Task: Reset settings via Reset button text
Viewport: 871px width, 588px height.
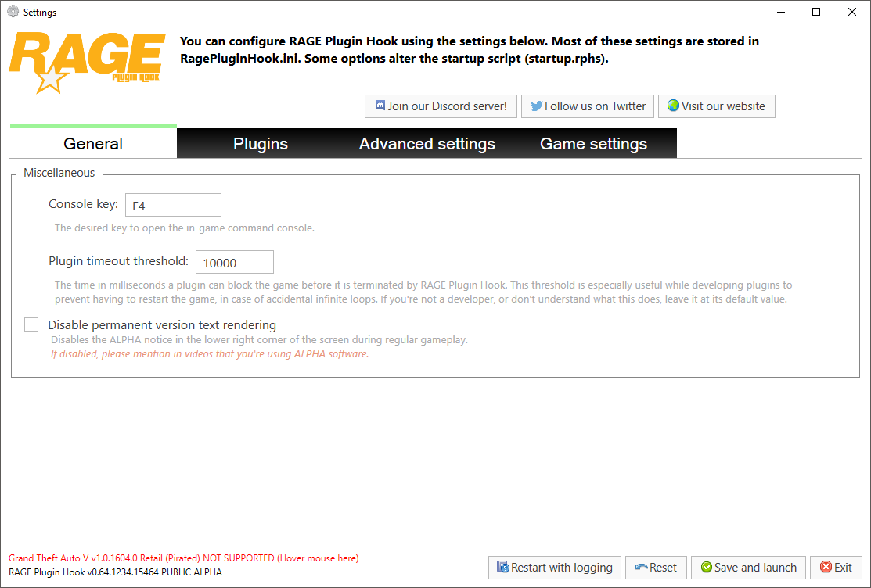Action: [664, 568]
